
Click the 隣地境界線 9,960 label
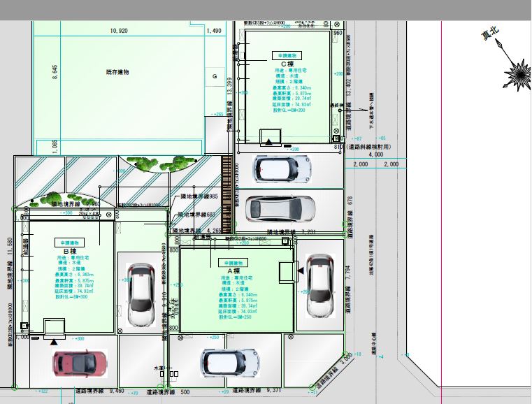[x=76, y=204]
